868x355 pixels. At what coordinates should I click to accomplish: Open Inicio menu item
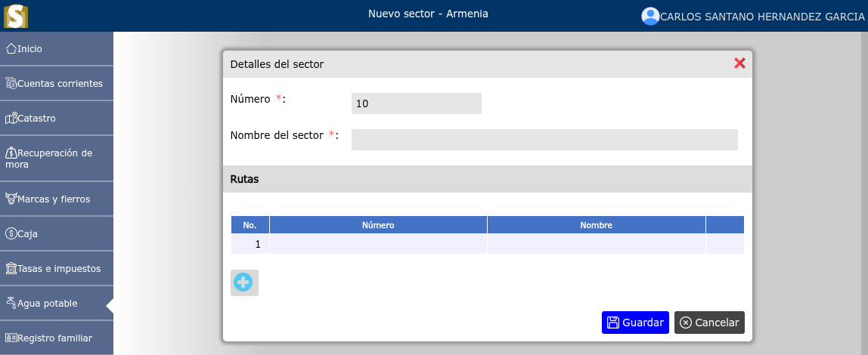tap(57, 48)
